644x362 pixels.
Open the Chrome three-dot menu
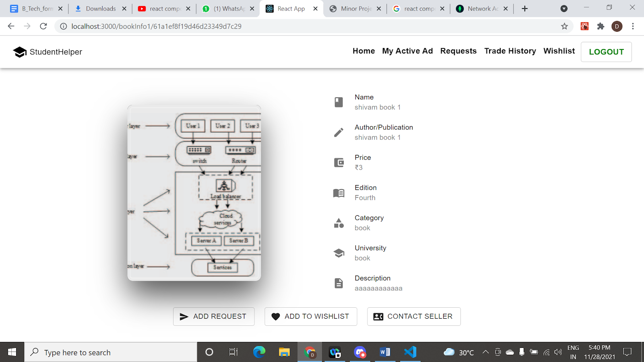[x=633, y=26]
